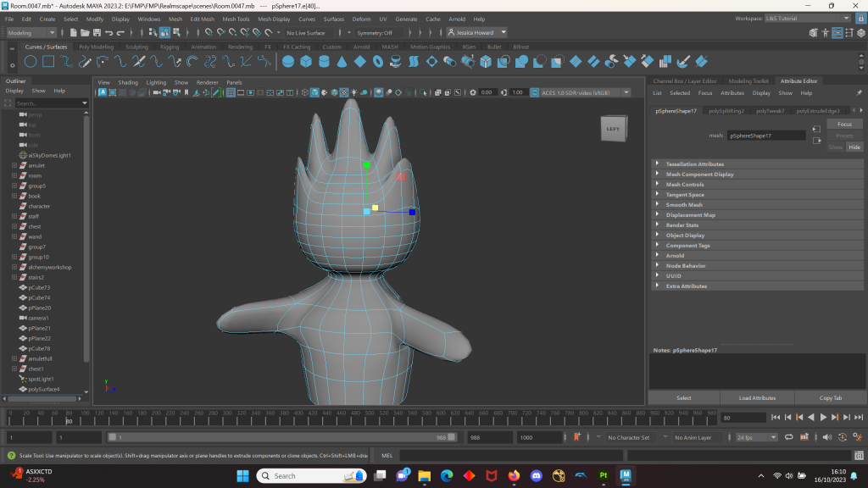Toggle Snap to Grids

[209, 33]
